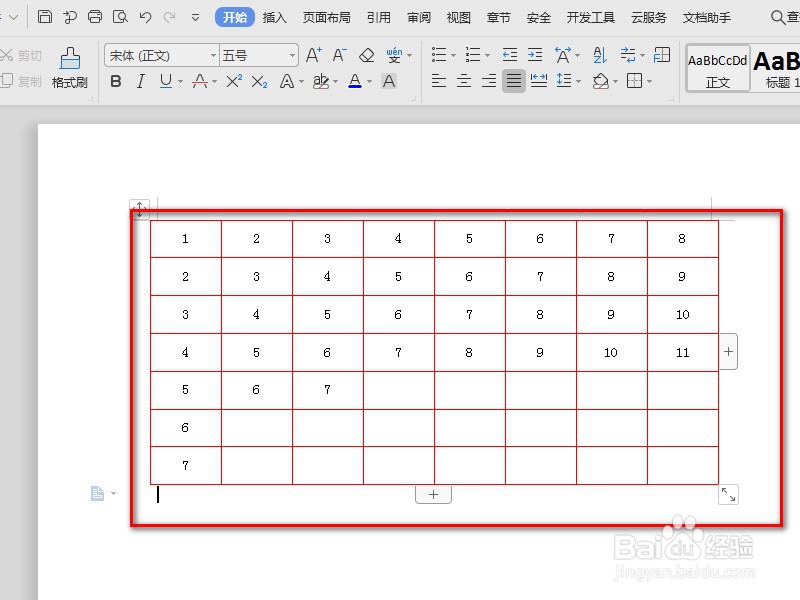This screenshot has height=600, width=800.
Task: Click the text effects outlined A icon
Action: point(287,81)
